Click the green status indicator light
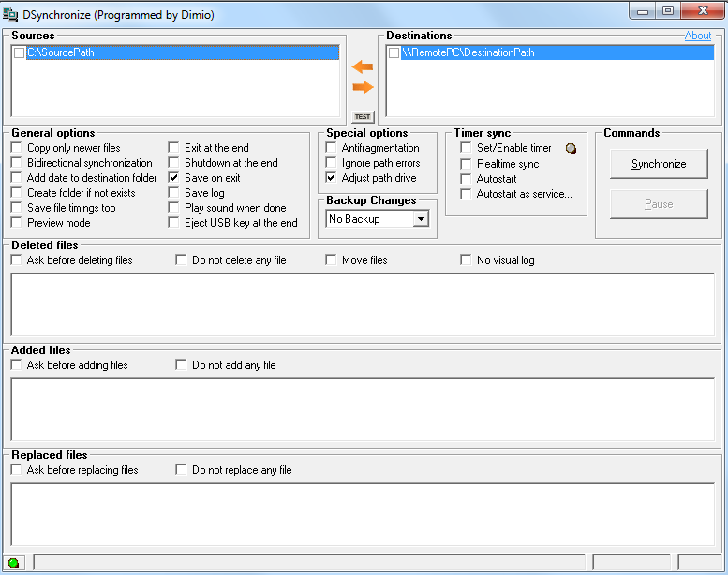728x575 pixels. (14, 563)
